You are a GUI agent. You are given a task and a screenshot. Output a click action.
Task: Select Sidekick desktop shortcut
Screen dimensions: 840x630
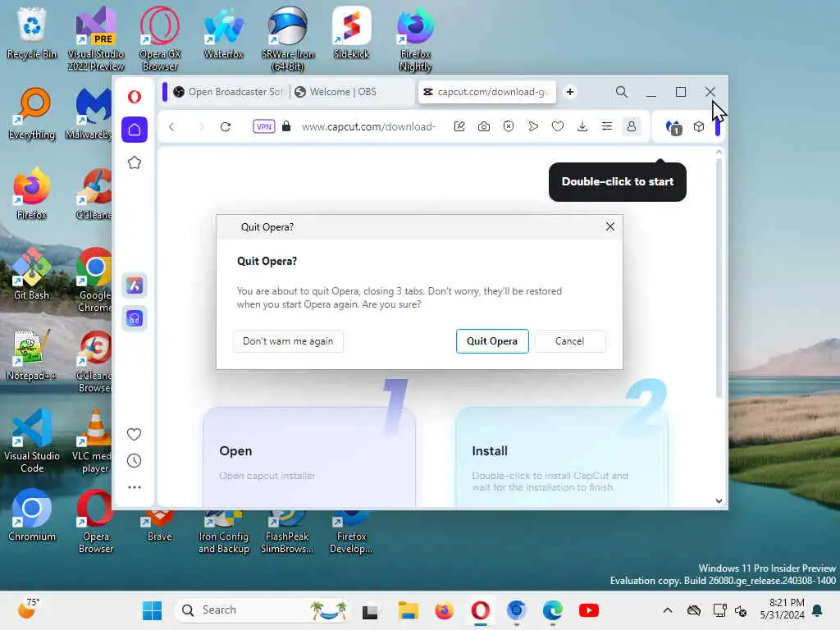[351, 33]
